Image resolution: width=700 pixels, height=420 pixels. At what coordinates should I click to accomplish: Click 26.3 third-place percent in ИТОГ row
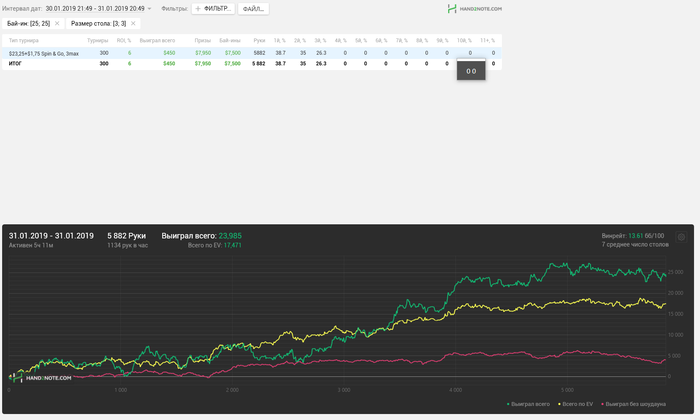click(321, 63)
